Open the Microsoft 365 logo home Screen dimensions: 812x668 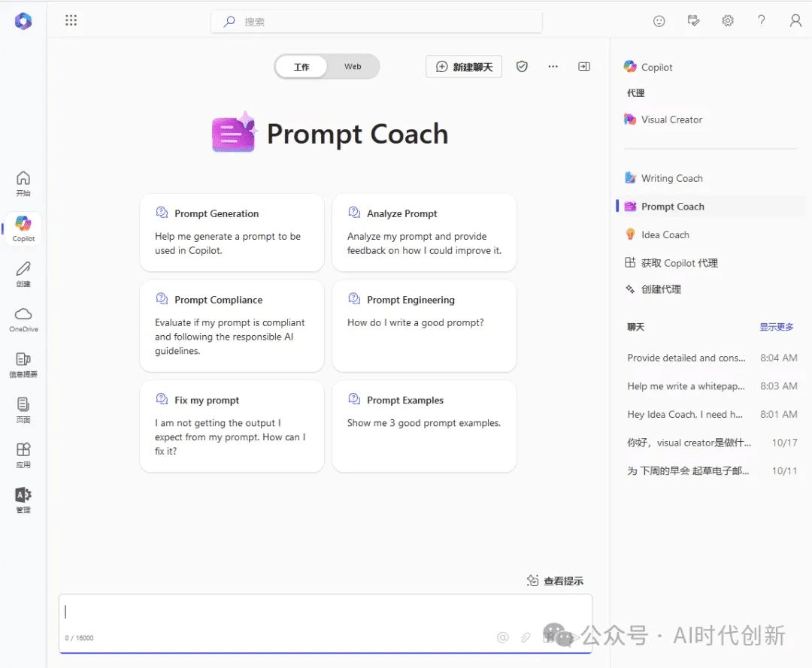(x=23, y=21)
